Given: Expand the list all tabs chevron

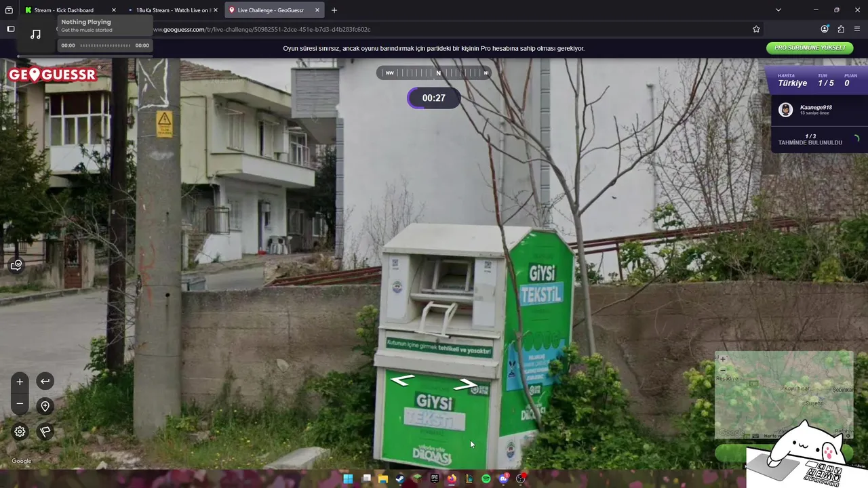Looking at the screenshot, I should (x=778, y=10).
